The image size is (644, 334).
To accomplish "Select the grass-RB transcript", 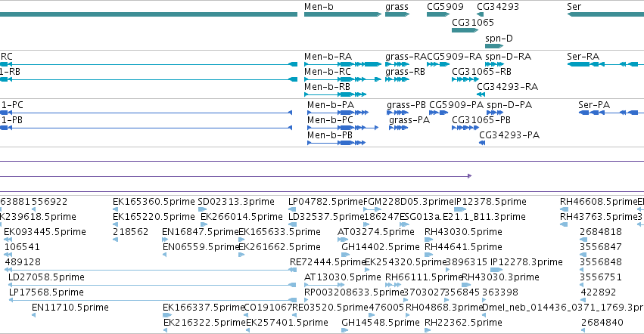I will click(x=397, y=79).
